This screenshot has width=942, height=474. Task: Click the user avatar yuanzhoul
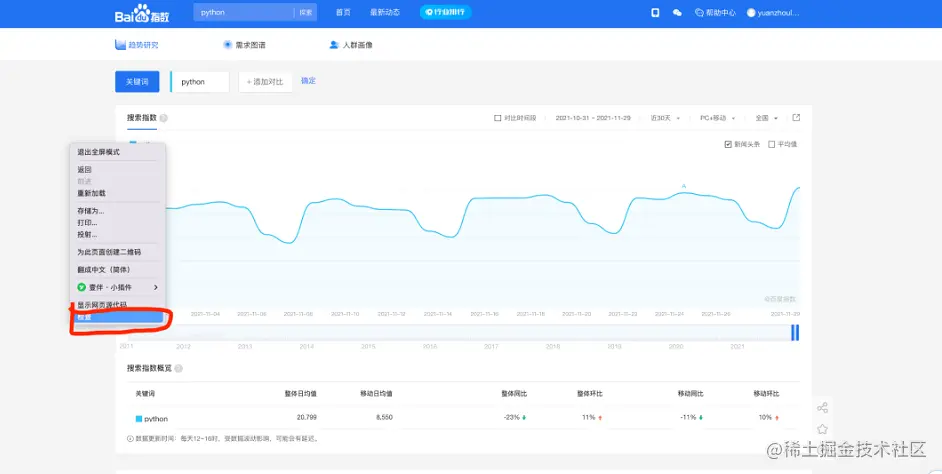(x=751, y=13)
